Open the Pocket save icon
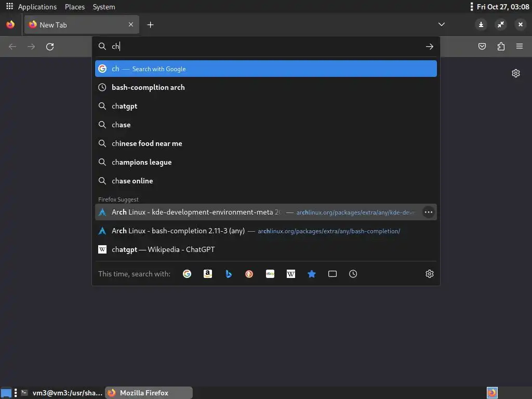Image resolution: width=532 pixels, height=399 pixels. point(482,46)
